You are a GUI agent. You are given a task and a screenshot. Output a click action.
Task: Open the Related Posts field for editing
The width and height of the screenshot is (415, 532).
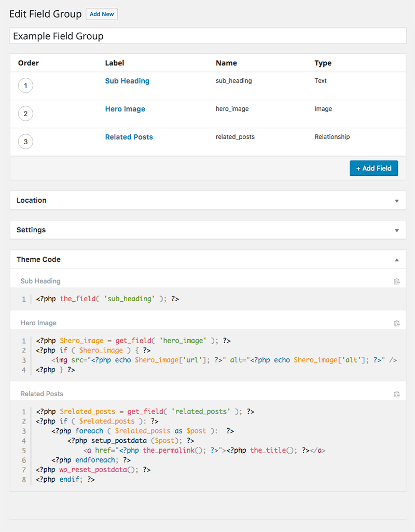[x=129, y=137]
